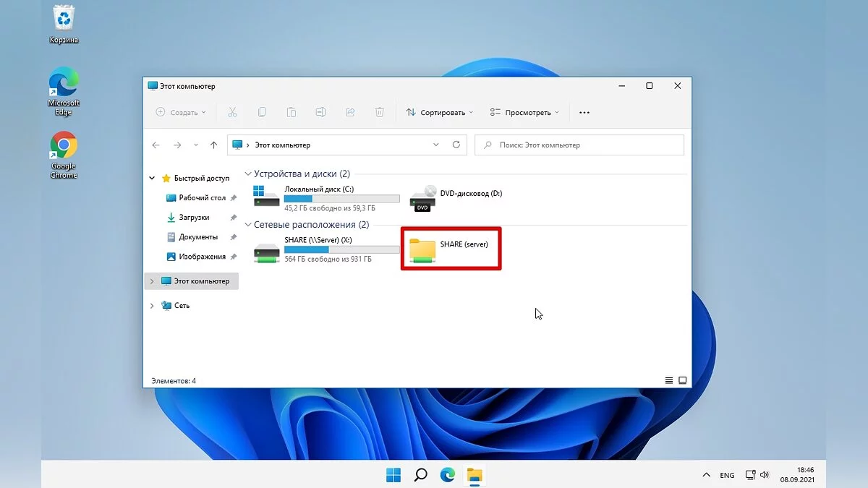Open the Сортировать sort dropdown
The height and width of the screenshot is (488, 868).
[440, 113]
